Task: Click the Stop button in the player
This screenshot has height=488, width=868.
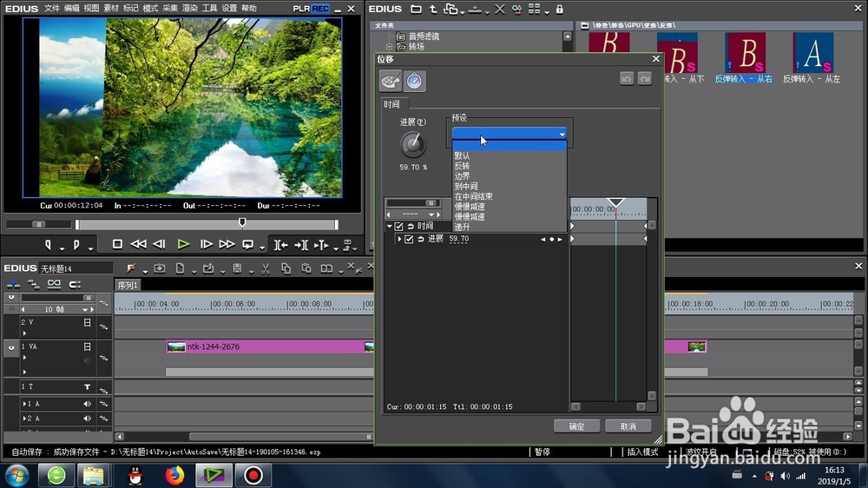Action: click(x=117, y=244)
